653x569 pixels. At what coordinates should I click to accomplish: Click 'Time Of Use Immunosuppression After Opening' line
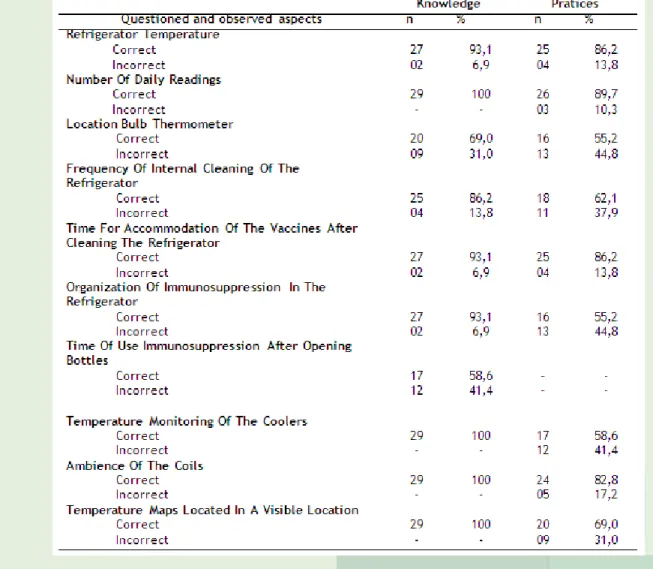tap(209, 346)
